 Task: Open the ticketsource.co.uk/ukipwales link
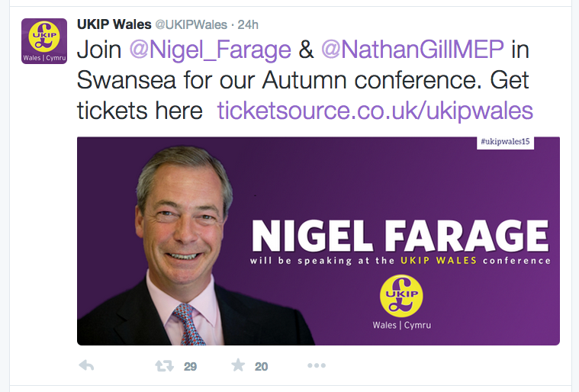point(375,111)
